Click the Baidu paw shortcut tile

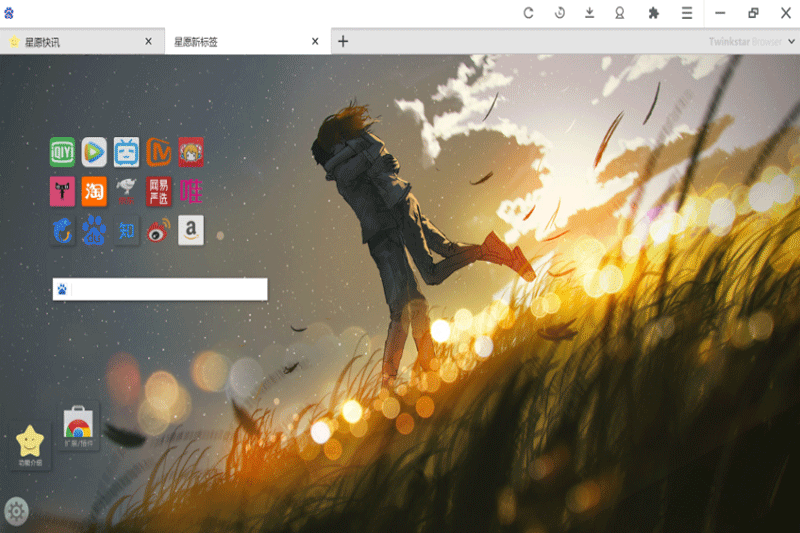94,230
